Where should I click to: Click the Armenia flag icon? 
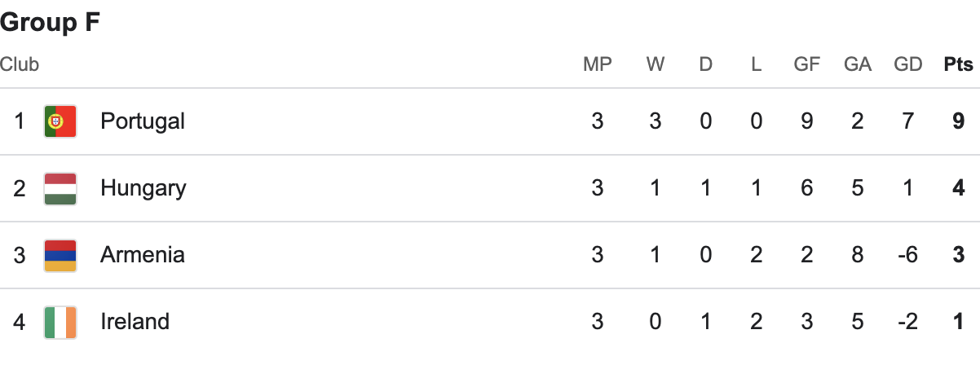[60, 255]
